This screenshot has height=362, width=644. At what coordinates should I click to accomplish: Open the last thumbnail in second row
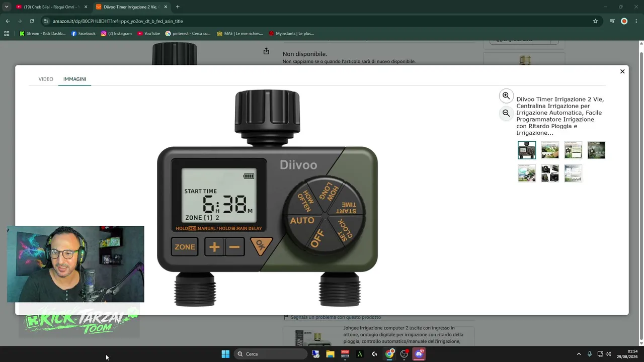(573, 173)
